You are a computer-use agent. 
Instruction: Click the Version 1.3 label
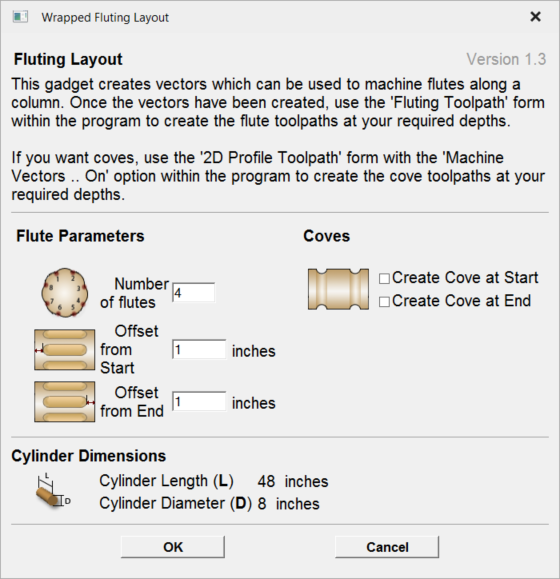pos(506,59)
